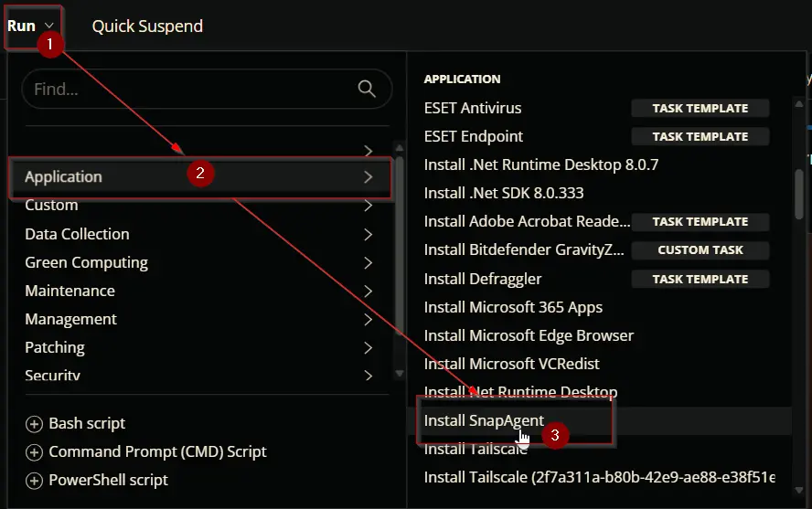Click the task list scrollbar thumb
812x509 pixels.
(799, 195)
